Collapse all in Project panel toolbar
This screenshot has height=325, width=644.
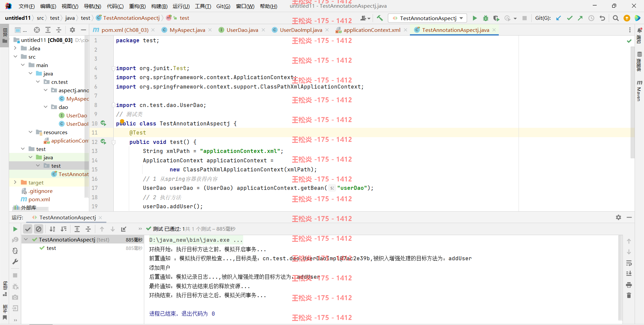(x=59, y=30)
